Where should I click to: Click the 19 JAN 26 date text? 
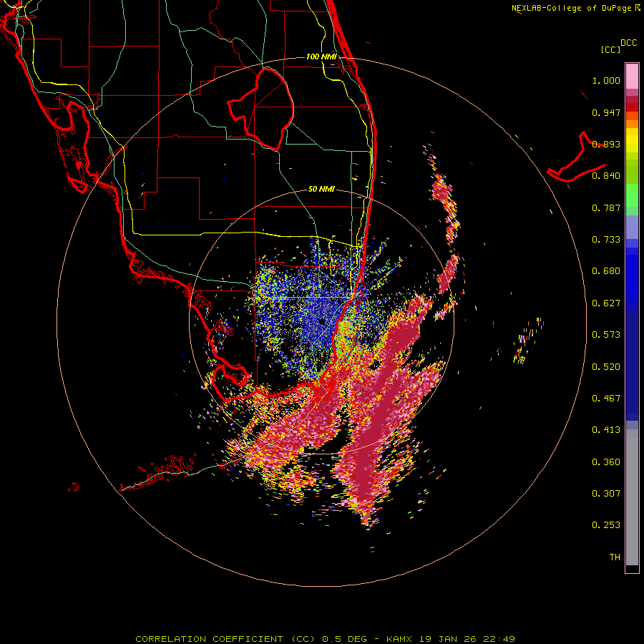click(447, 639)
